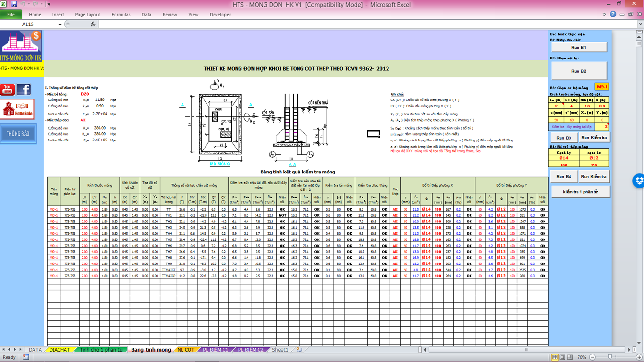
Task: Expand the ribbon using the chevron icon
Action: [x=604, y=15]
